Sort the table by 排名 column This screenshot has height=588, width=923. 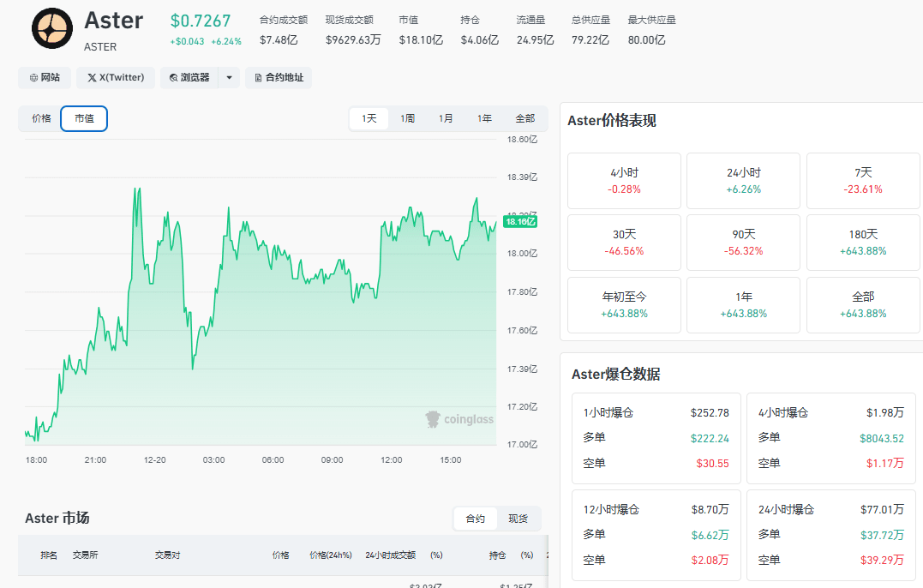49,555
